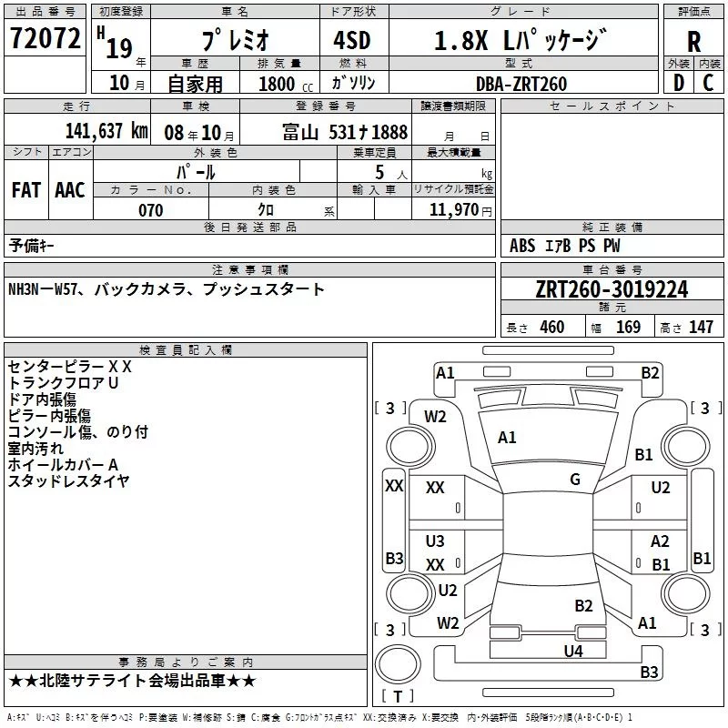Click the first registration year H19

click(116, 43)
